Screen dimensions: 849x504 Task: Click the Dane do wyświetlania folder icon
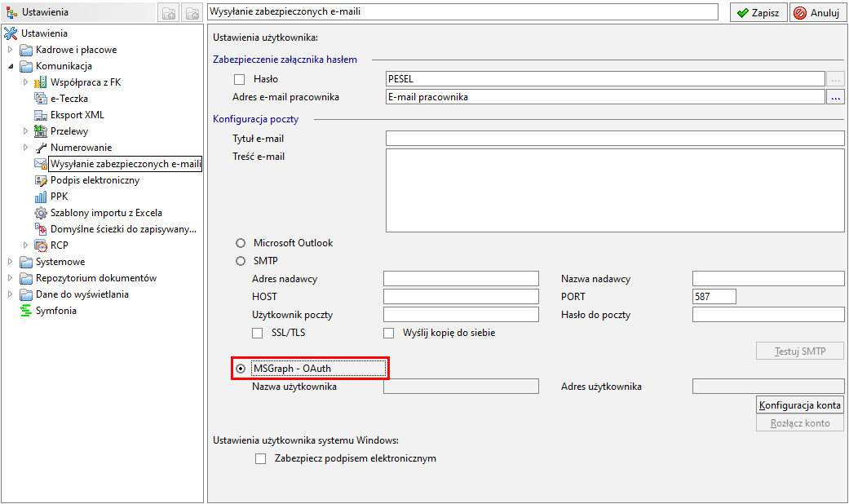pos(26,294)
